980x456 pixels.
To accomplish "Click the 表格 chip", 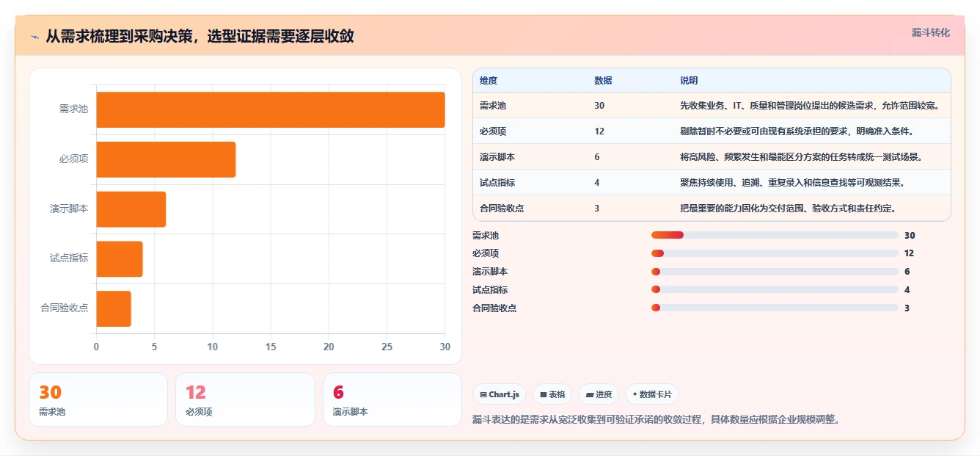I will pyautogui.click(x=552, y=394).
